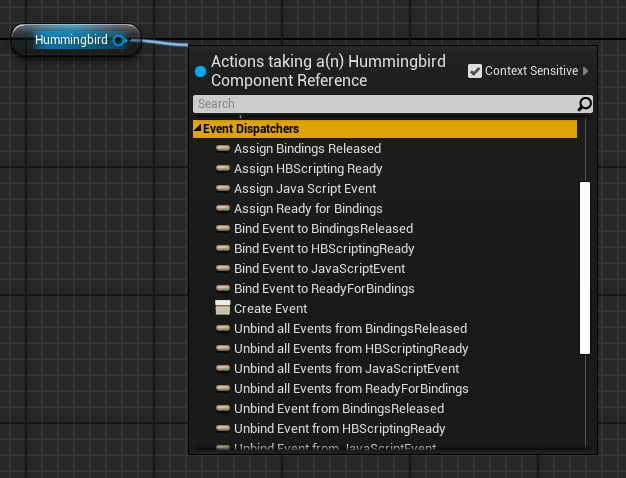Click icon beside Bind Event to JavaScriptEvent

223,268
